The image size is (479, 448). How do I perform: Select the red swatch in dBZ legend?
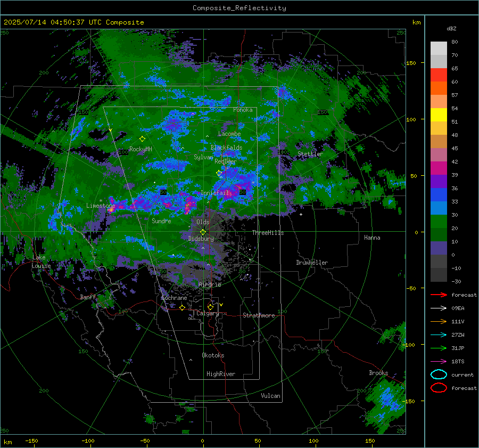(x=439, y=75)
